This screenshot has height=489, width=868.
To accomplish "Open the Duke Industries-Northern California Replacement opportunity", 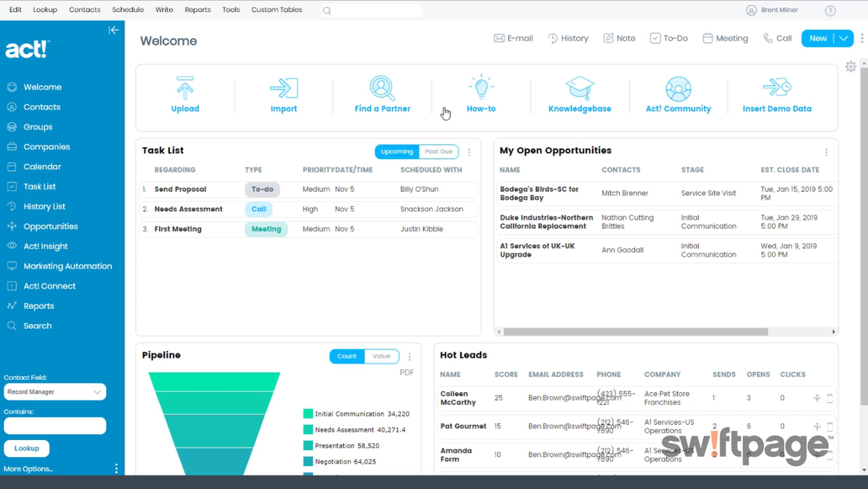I will pyautogui.click(x=667, y=222).
